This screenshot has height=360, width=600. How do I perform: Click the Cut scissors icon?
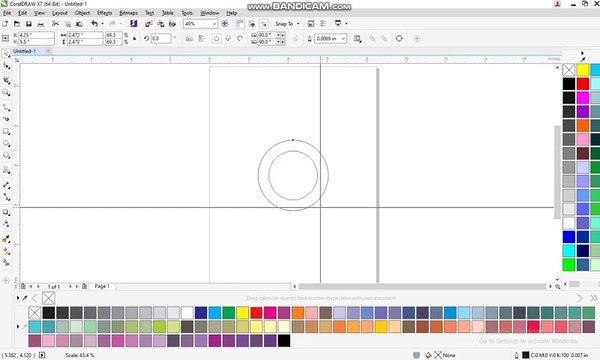click(55, 24)
